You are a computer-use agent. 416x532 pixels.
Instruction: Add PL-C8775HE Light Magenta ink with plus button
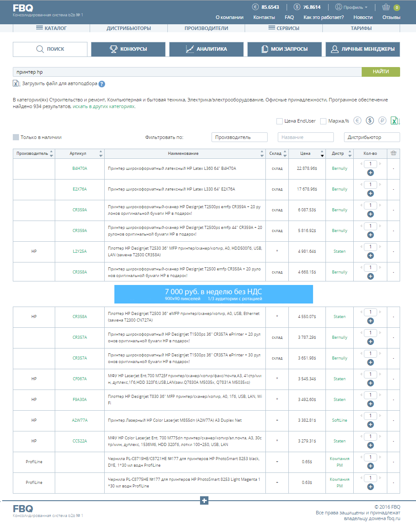[x=370, y=487]
